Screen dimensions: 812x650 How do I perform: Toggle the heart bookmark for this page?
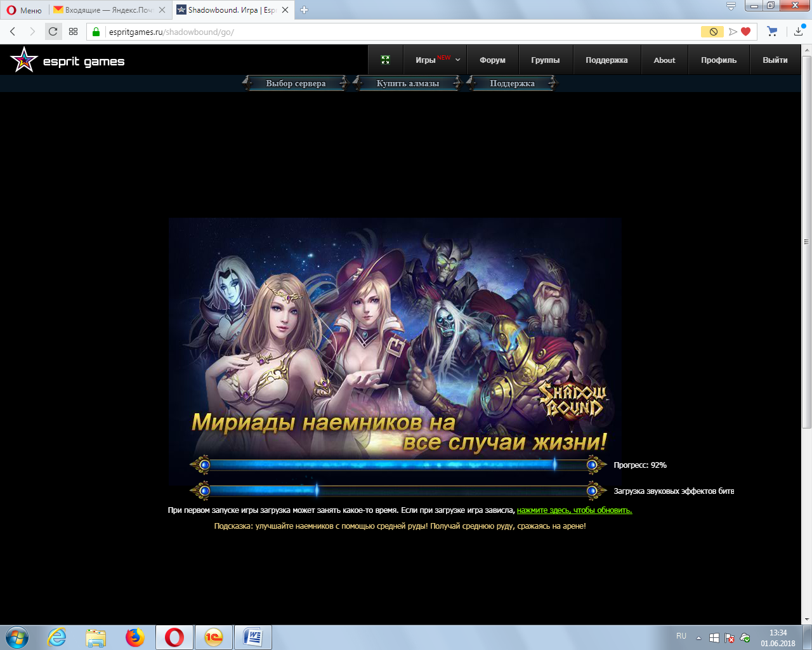click(746, 32)
